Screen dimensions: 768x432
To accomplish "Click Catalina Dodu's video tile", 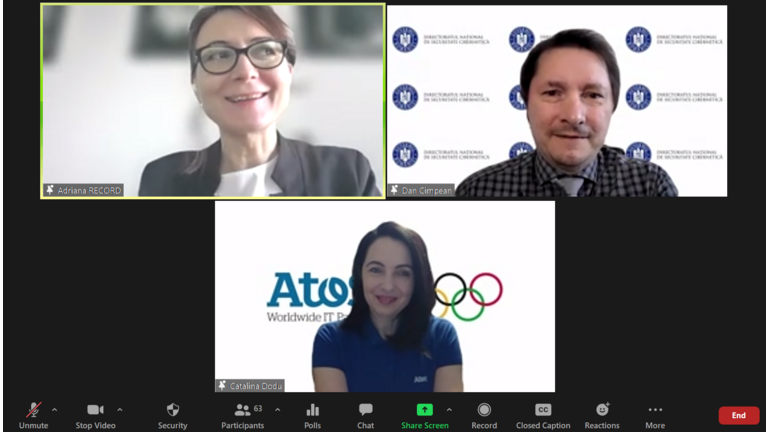I will pyautogui.click(x=385, y=295).
